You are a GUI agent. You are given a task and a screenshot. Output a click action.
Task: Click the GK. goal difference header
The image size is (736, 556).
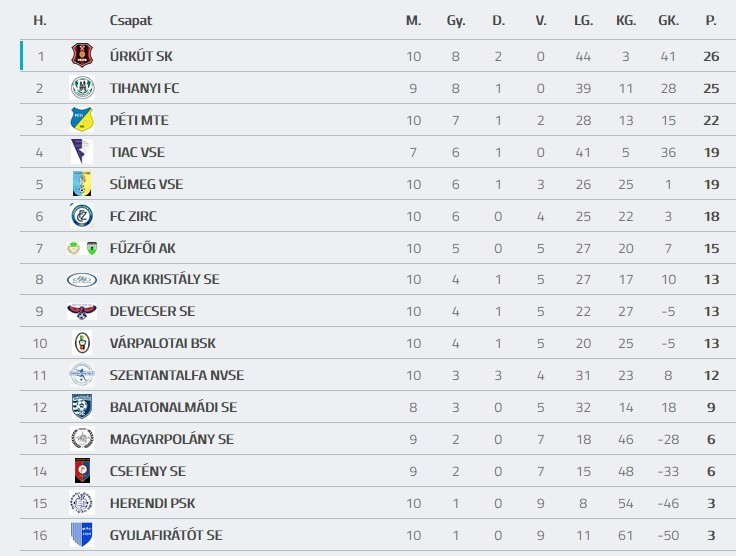[x=668, y=20]
